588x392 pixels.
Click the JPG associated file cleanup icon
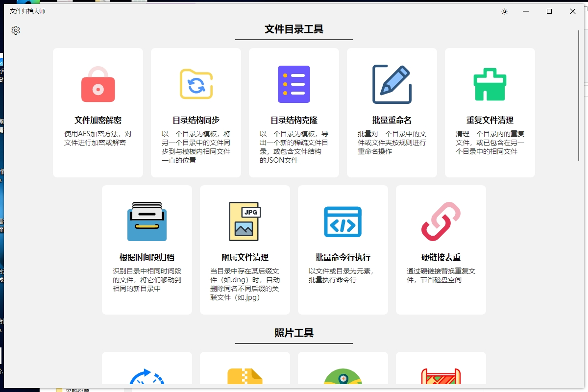pyautogui.click(x=245, y=221)
